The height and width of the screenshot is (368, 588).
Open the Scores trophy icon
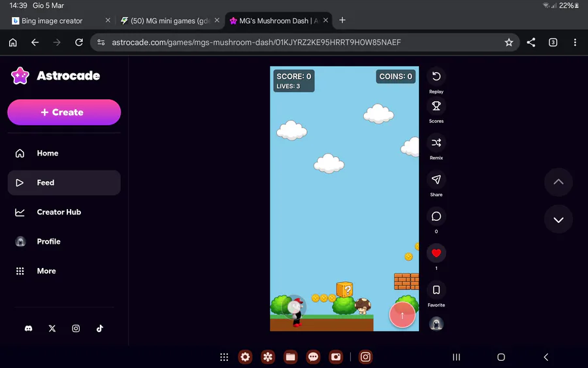click(436, 106)
